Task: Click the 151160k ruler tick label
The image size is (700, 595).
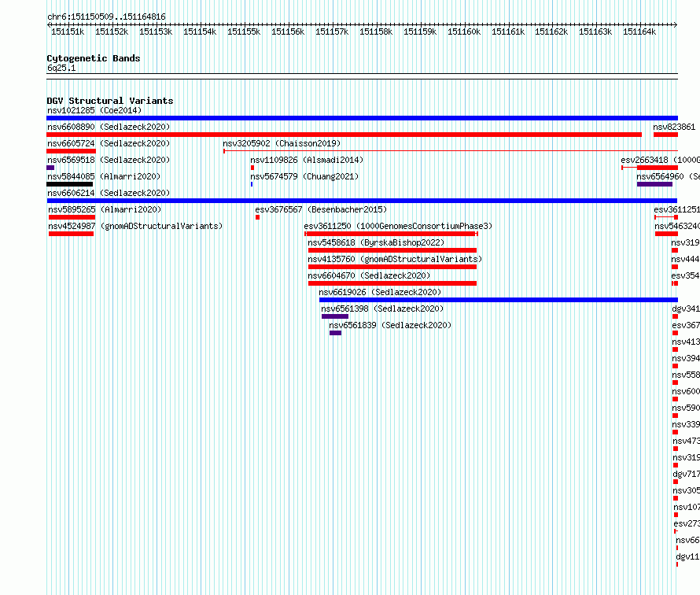Action: 464,32
